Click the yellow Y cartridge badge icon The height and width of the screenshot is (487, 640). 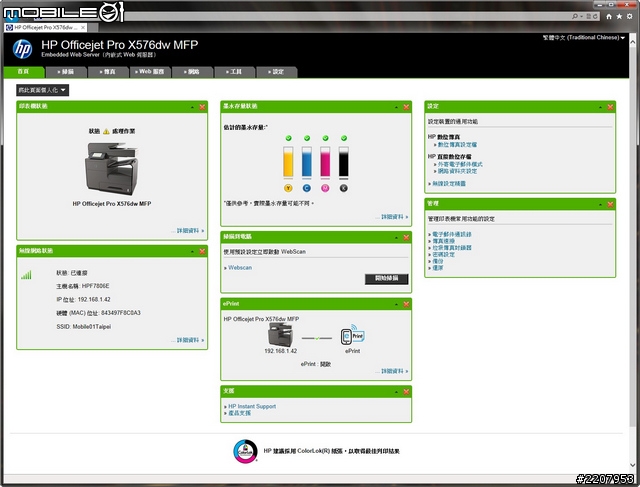(x=288, y=188)
